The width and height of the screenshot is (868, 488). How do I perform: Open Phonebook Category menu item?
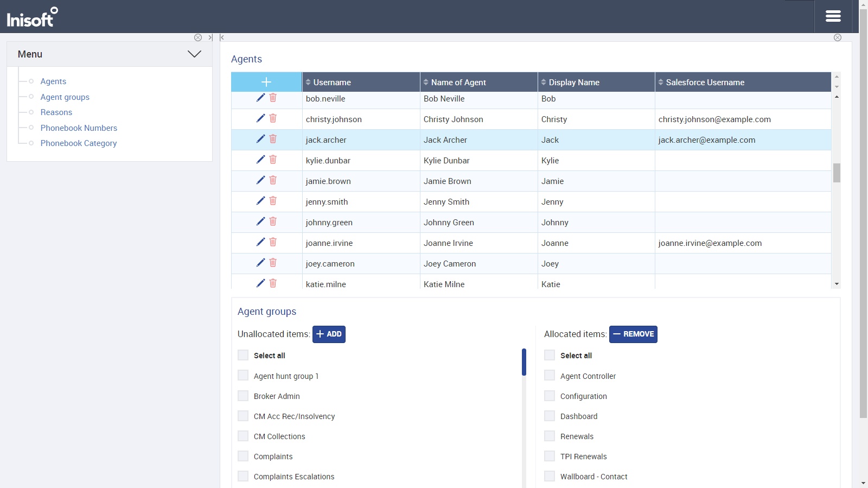pyautogui.click(x=79, y=143)
